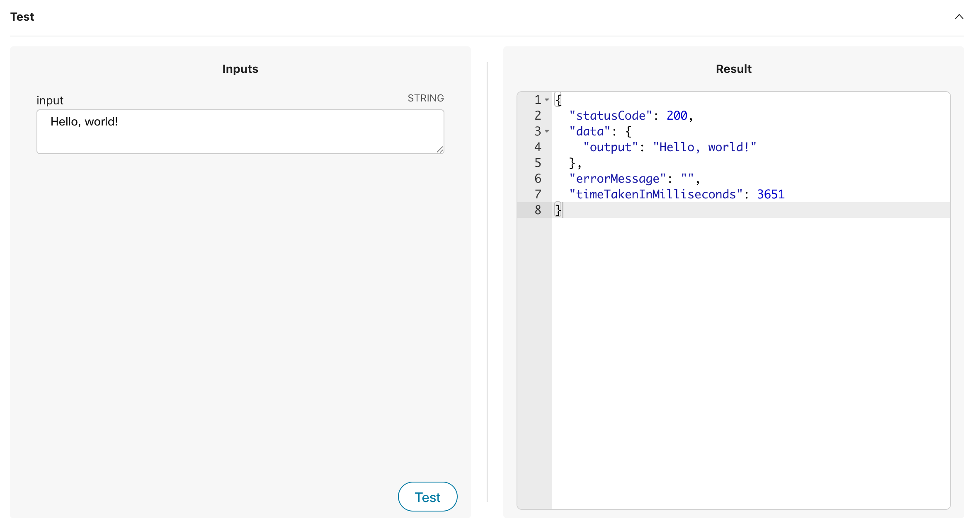
Task: Click the STRING type label
Action: 425,98
